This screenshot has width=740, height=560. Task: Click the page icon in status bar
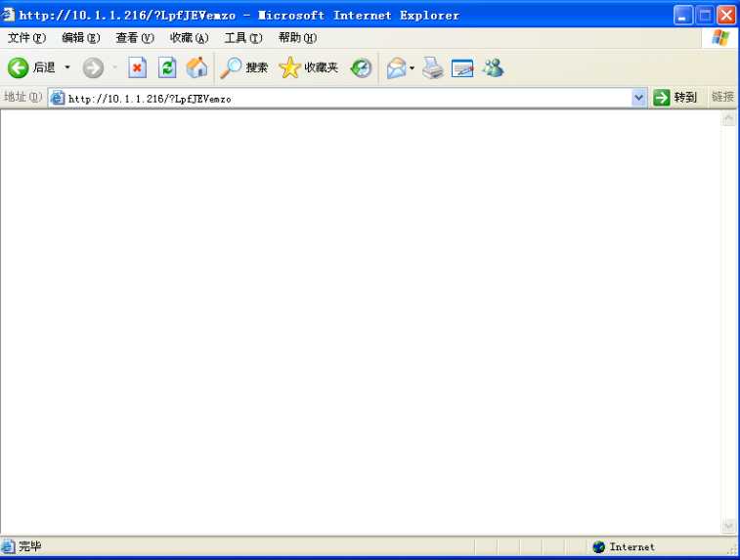(x=8, y=546)
